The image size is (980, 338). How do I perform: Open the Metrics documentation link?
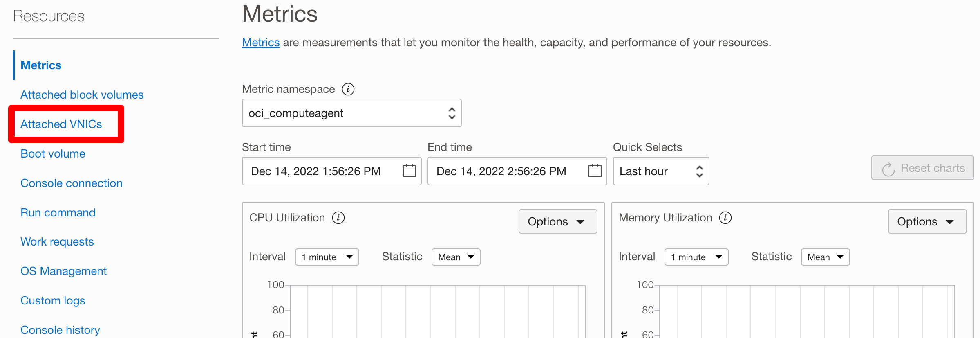tap(261, 43)
